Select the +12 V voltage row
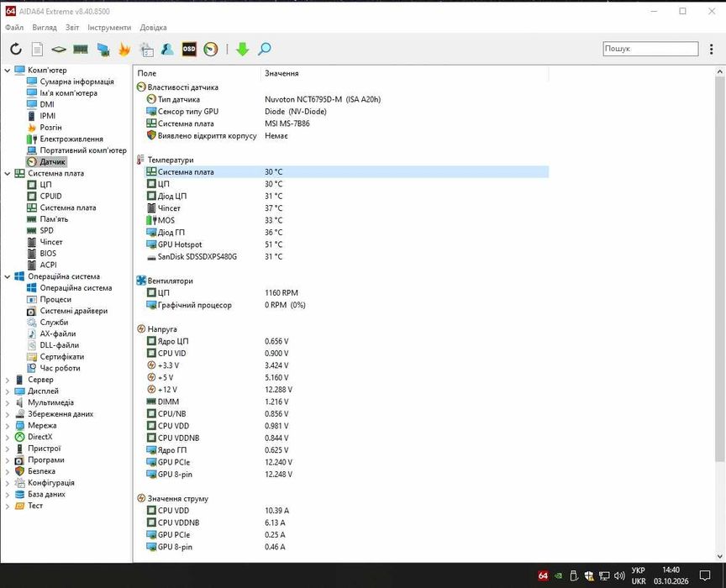This screenshot has height=588, width=726. click(x=346, y=390)
